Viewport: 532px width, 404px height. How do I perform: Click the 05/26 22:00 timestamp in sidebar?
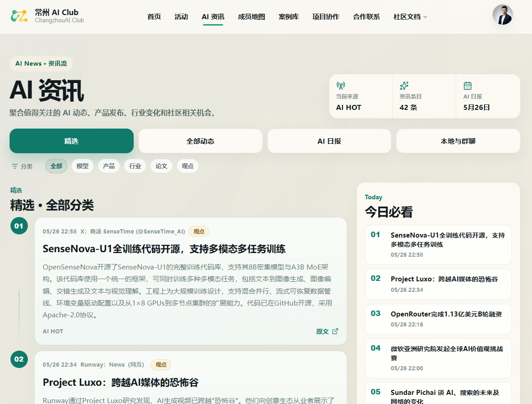407,368
